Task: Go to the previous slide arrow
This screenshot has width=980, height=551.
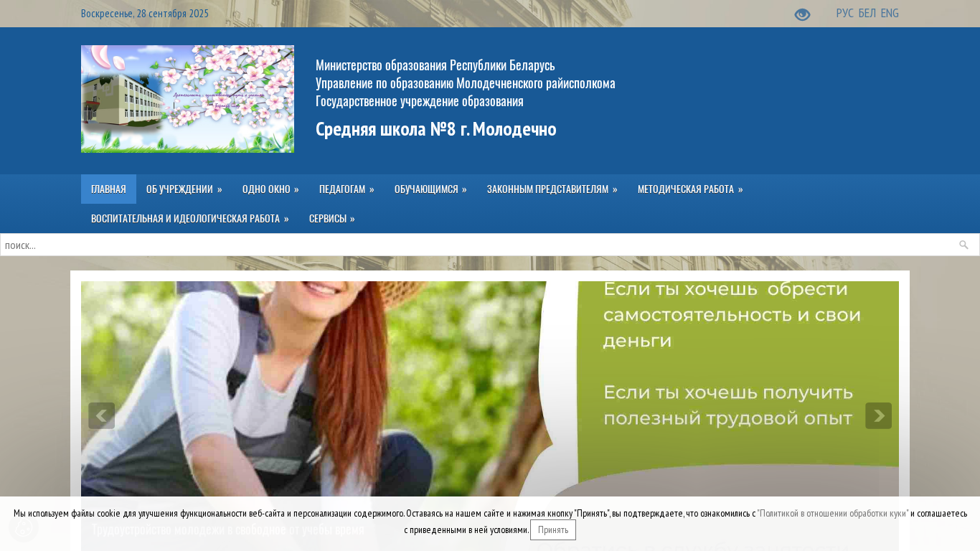Action: pos(101,415)
